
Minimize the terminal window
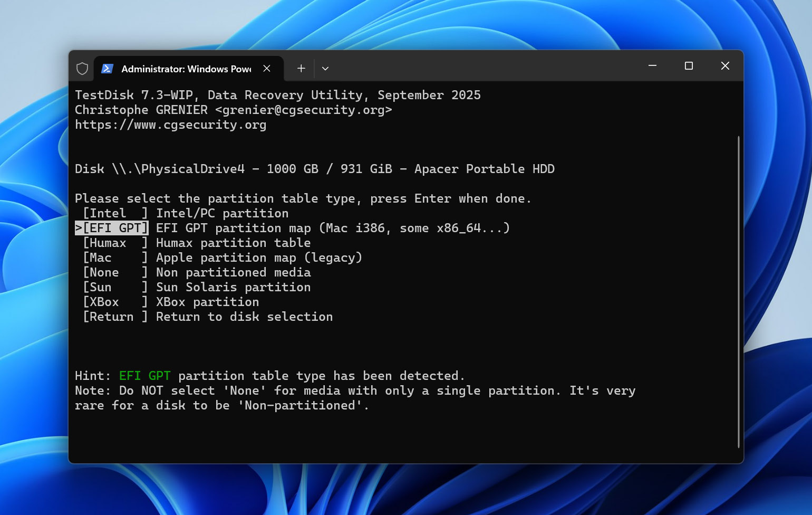coord(652,65)
